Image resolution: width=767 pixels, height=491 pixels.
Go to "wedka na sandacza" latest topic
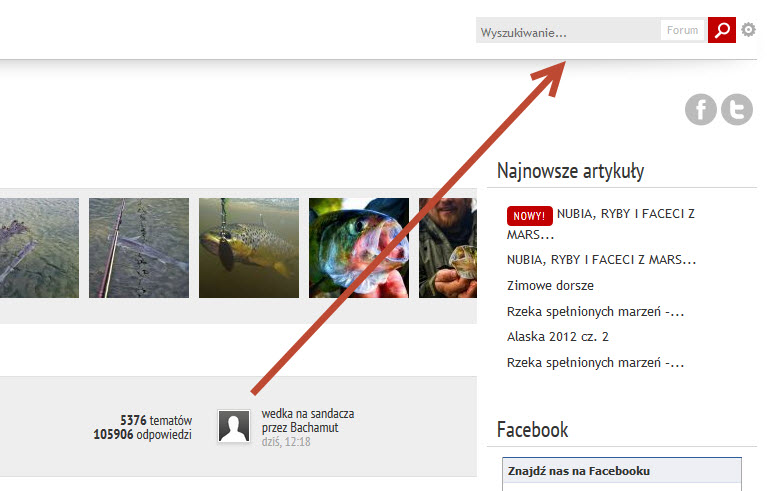pyautogui.click(x=308, y=413)
